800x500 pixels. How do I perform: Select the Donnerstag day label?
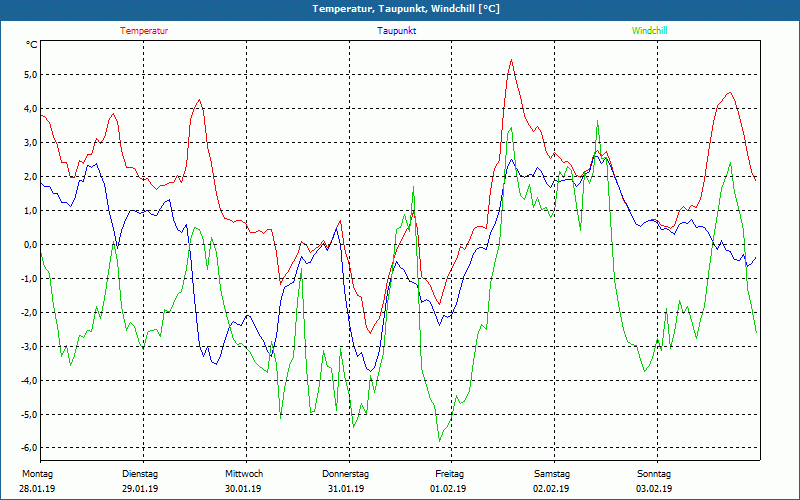click(346, 473)
